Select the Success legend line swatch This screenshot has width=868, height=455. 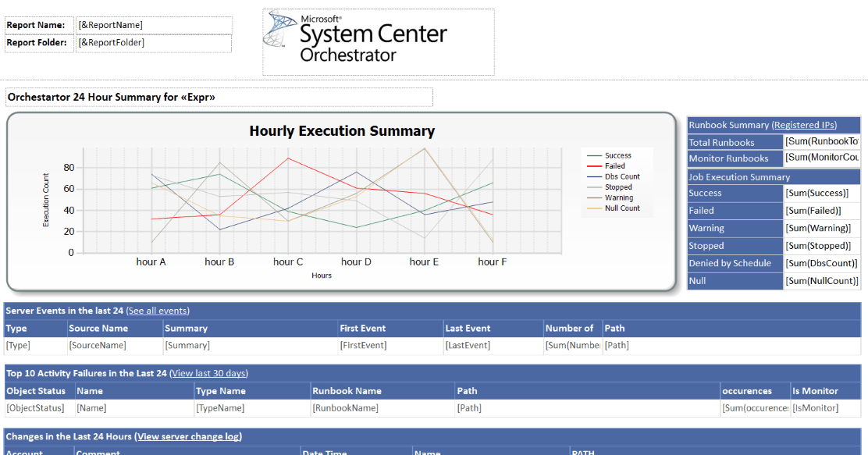(594, 155)
